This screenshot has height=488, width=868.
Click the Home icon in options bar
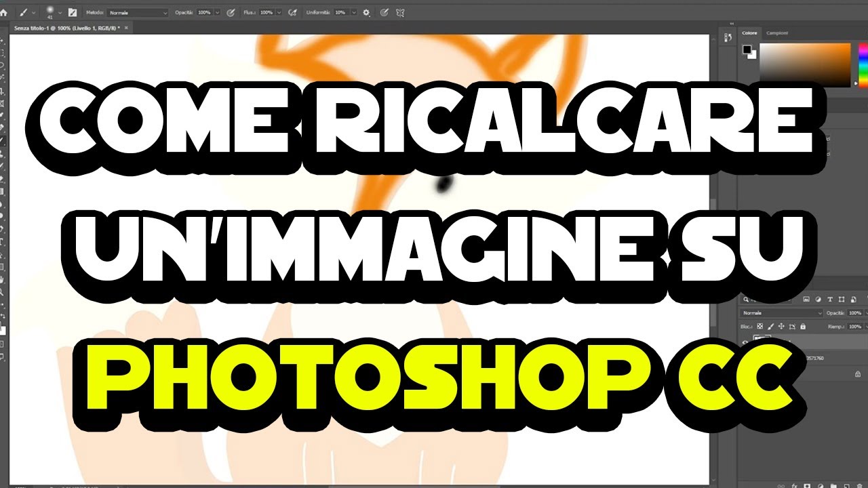coord(3,13)
